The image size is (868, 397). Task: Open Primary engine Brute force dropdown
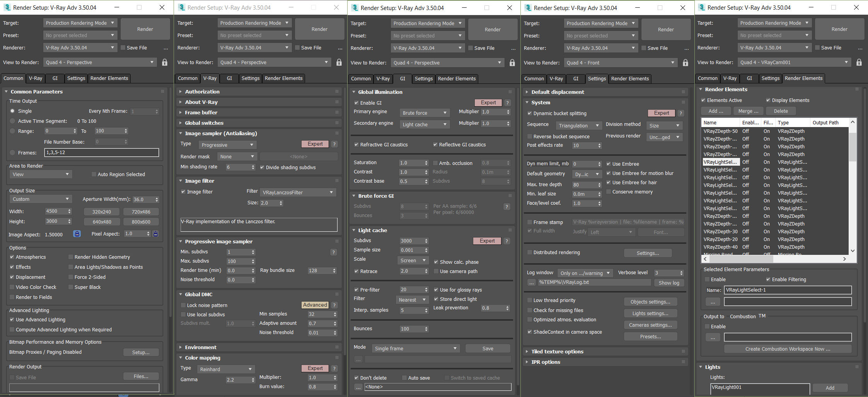(425, 113)
